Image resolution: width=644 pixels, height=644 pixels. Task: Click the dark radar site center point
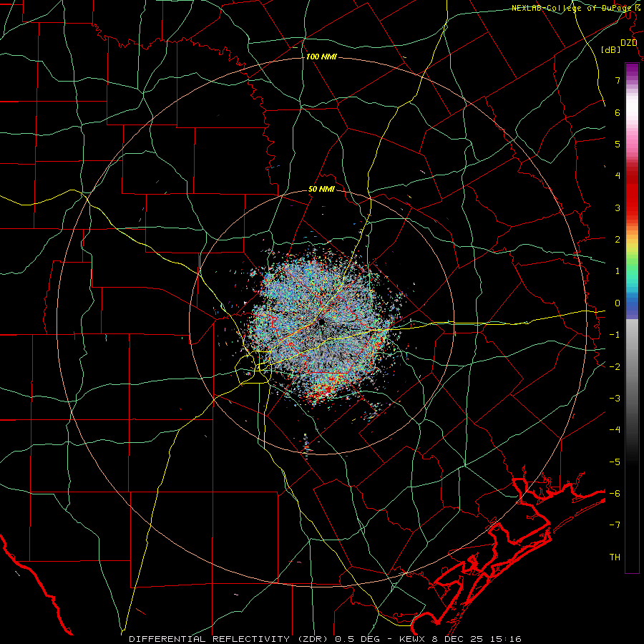(x=321, y=321)
